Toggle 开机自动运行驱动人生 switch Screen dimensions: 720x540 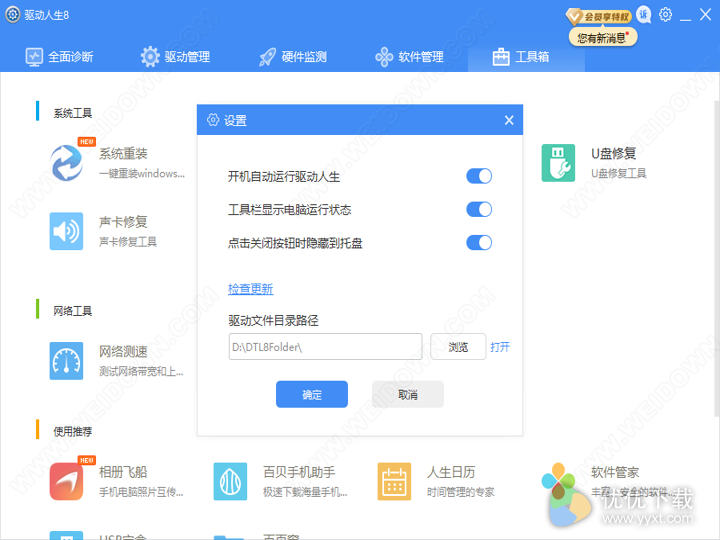pos(479,176)
